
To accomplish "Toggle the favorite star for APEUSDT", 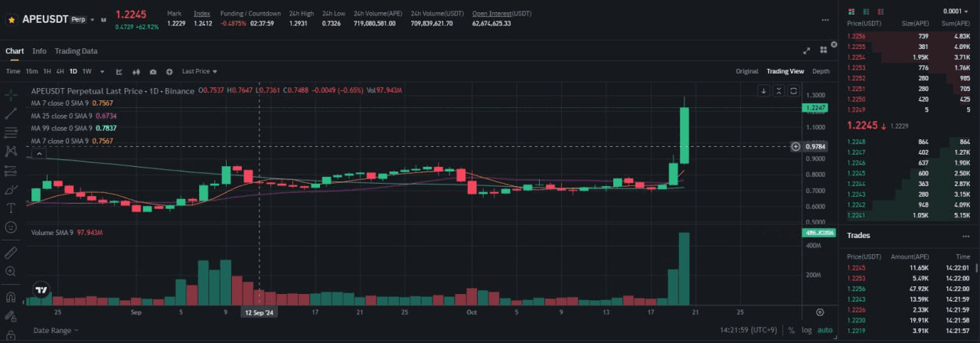I will click(11, 18).
